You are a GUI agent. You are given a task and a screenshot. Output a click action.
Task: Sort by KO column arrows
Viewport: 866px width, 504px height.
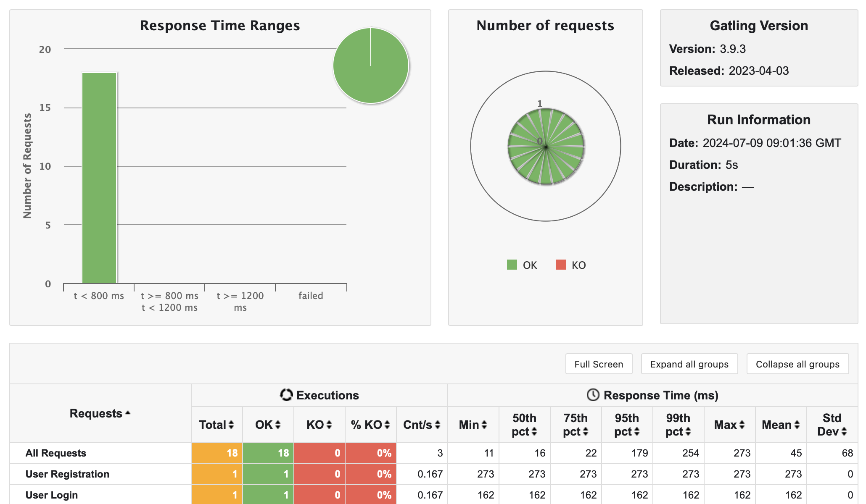click(x=329, y=425)
